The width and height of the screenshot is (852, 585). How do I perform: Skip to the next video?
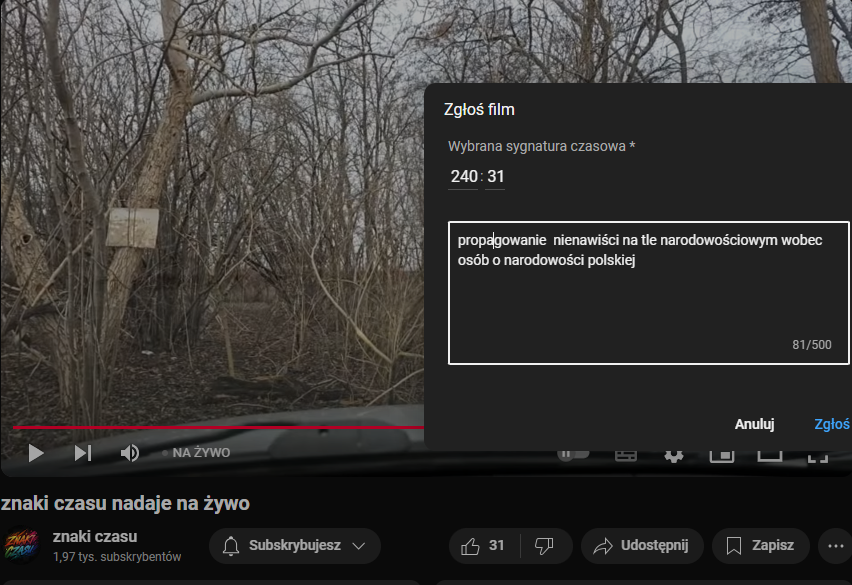coord(83,453)
